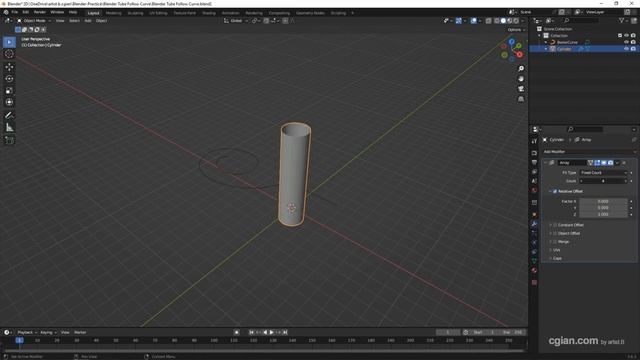Click the navigation axis gizmo
This screenshot has height=360, width=640.
(512, 50)
